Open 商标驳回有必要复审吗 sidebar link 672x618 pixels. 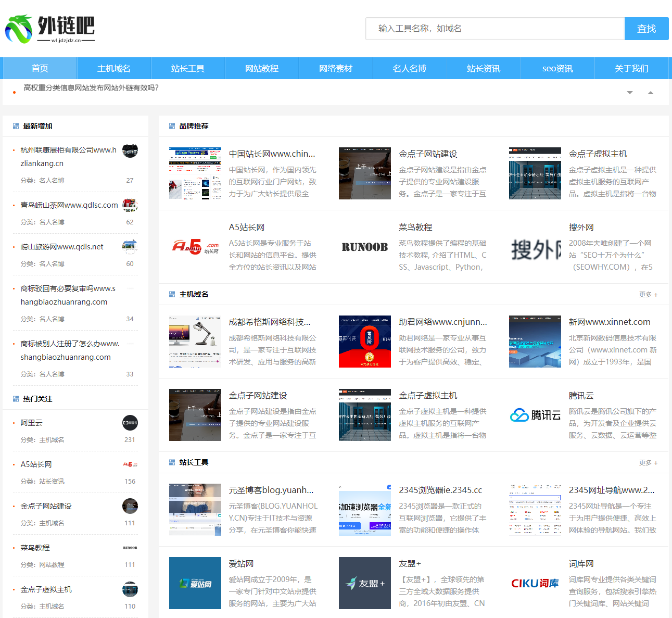click(68, 295)
